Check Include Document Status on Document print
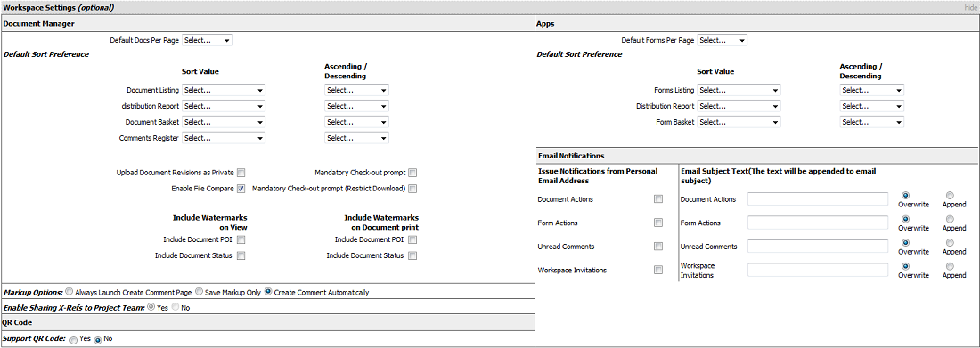This screenshot has width=980, height=348. click(x=412, y=255)
